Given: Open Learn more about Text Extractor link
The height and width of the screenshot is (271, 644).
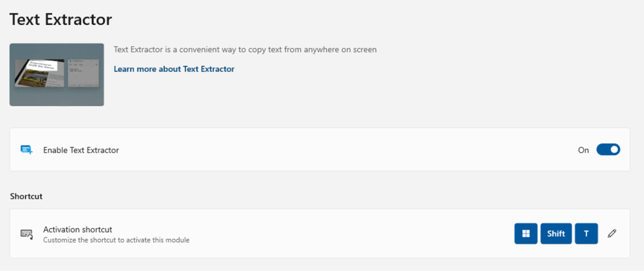Looking at the screenshot, I should pos(174,69).
